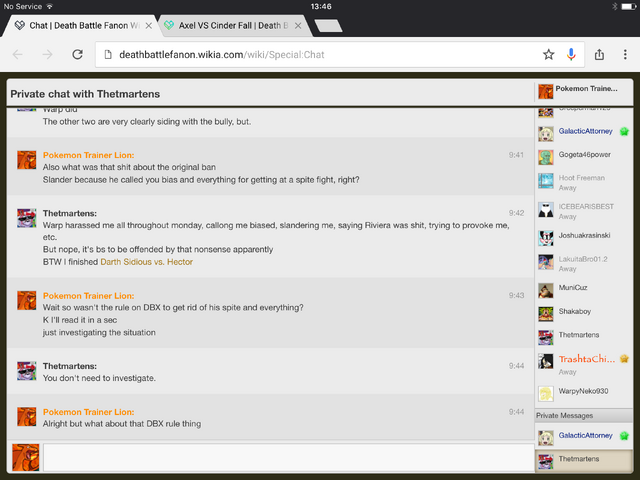The width and height of the screenshot is (640, 480).
Task: Open a new browser tab
Action: point(329,26)
